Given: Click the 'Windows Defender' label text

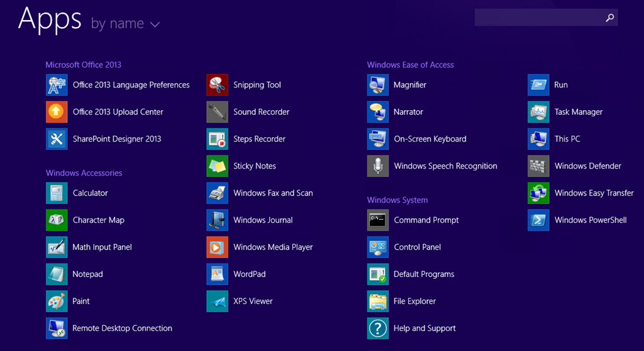Looking at the screenshot, I should click(x=588, y=166).
